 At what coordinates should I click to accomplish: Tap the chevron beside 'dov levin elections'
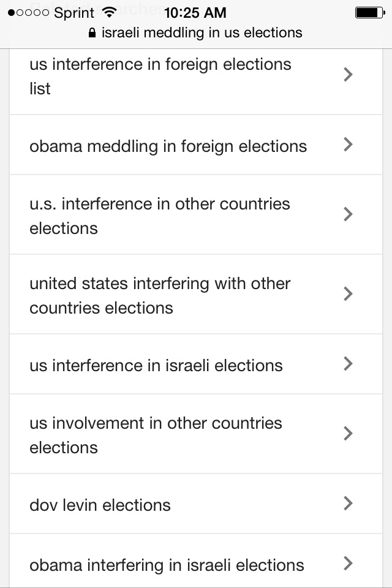tap(348, 503)
